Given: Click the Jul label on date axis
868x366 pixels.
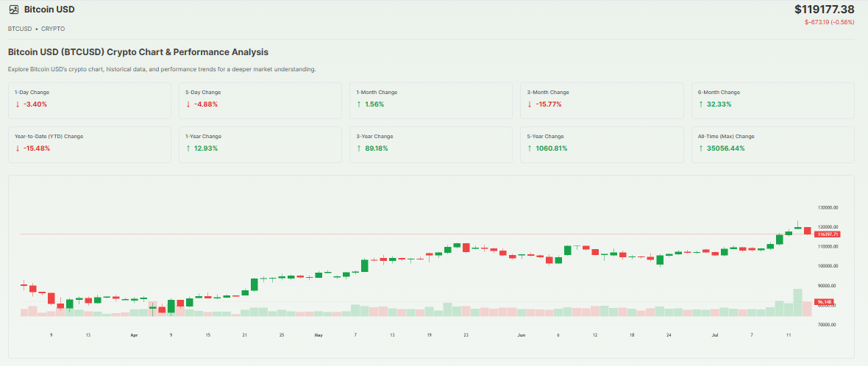Looking at the screenshot, I should click(715, 335).
